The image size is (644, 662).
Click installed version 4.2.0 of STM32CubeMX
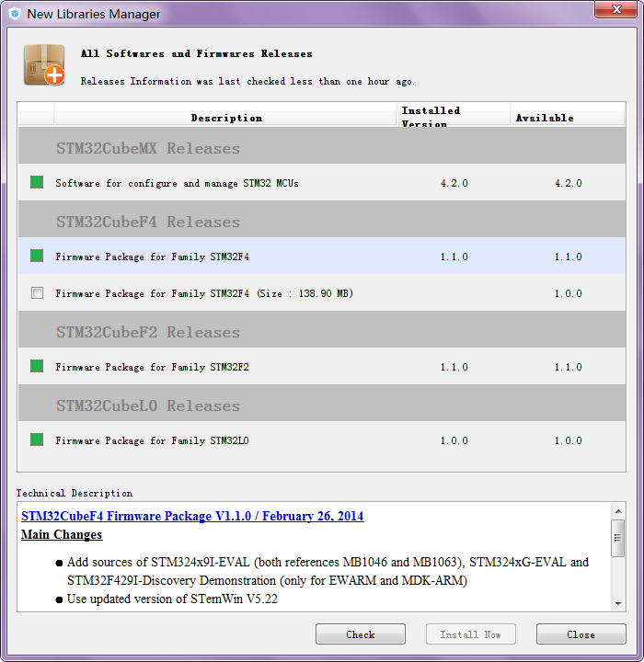454,183
